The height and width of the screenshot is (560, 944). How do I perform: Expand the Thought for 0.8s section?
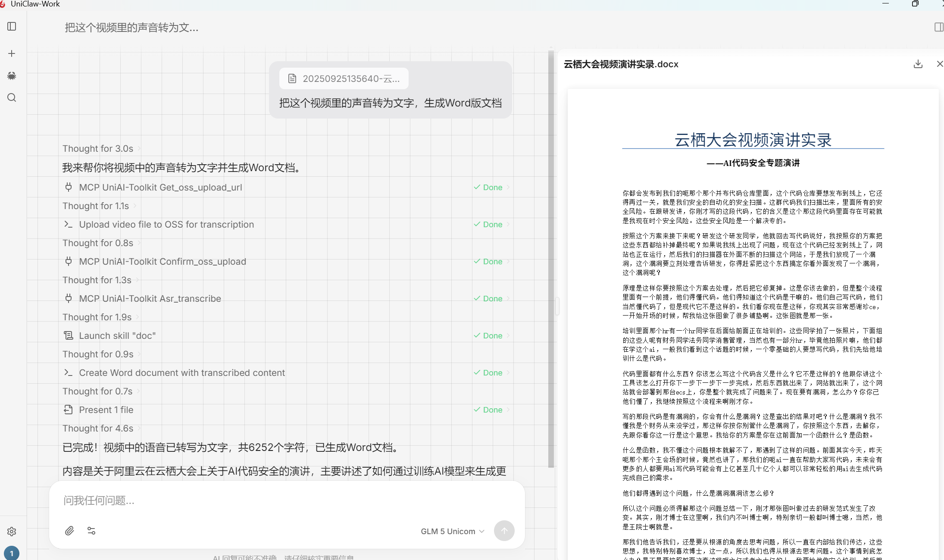[102, 243]
